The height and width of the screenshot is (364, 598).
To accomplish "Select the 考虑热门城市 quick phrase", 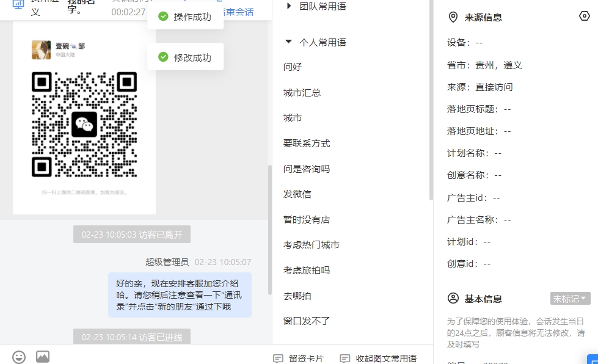I will [x=311, y=245].
